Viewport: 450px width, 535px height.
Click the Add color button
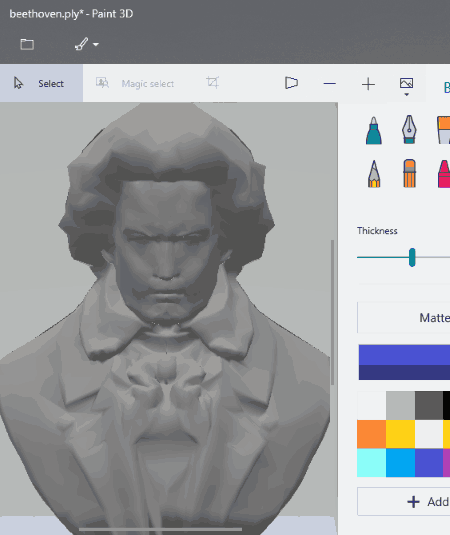click(x=404, y=502)
